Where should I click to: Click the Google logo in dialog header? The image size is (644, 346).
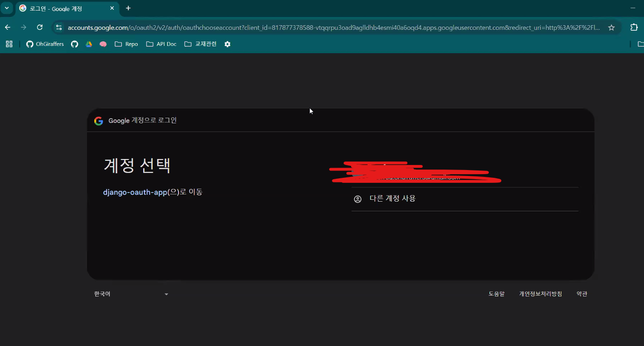pyautogui.click(x=98, y=121)
